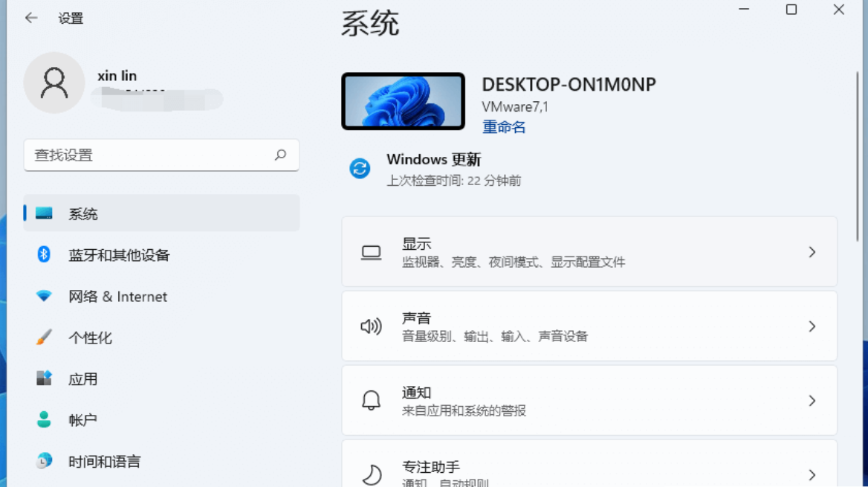Open 时间和语言 via the globe clock icon
The width and height of the screenshot is (868, 487).
tap(44, 461)
